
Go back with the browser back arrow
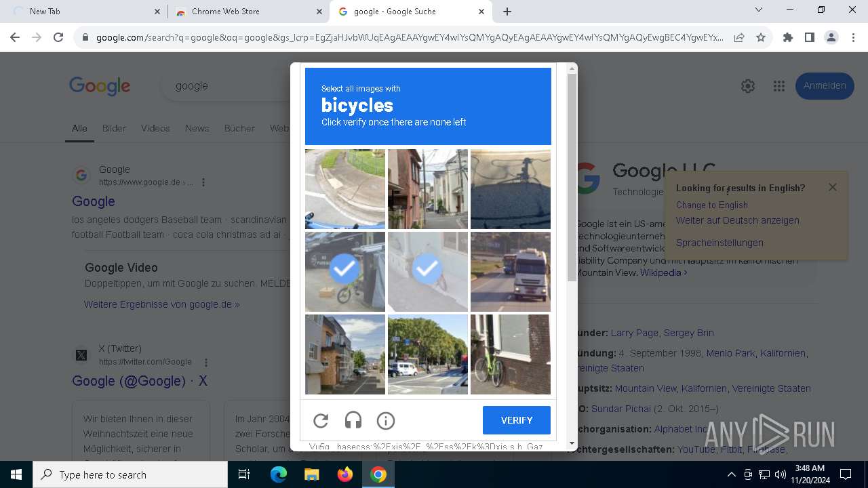click(x=15, y=38)
